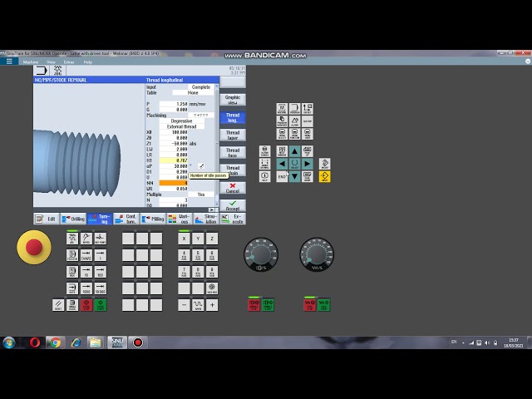532x399 pixels.
Task: Click the Alarm Cancel key
Action: coord(264,151)
